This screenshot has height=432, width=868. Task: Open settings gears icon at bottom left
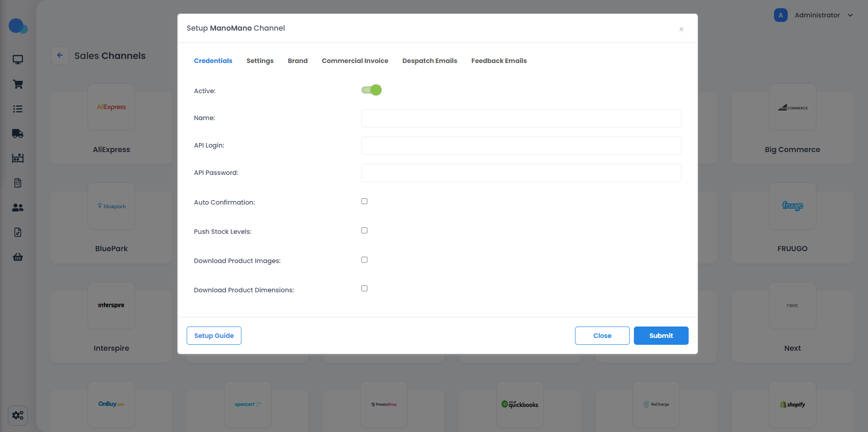pos(18,416)
